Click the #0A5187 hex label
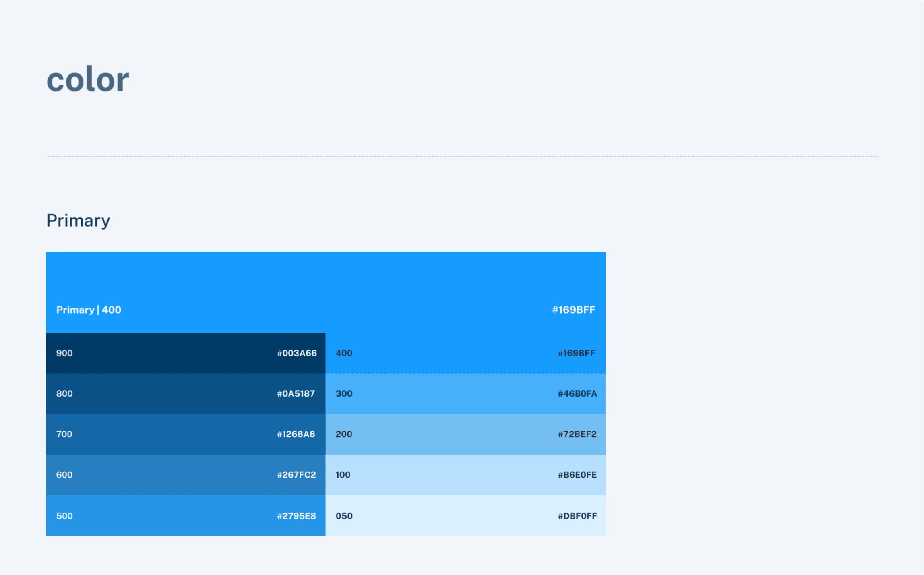This screenshot has height=575, width=924. coord(296,393)
